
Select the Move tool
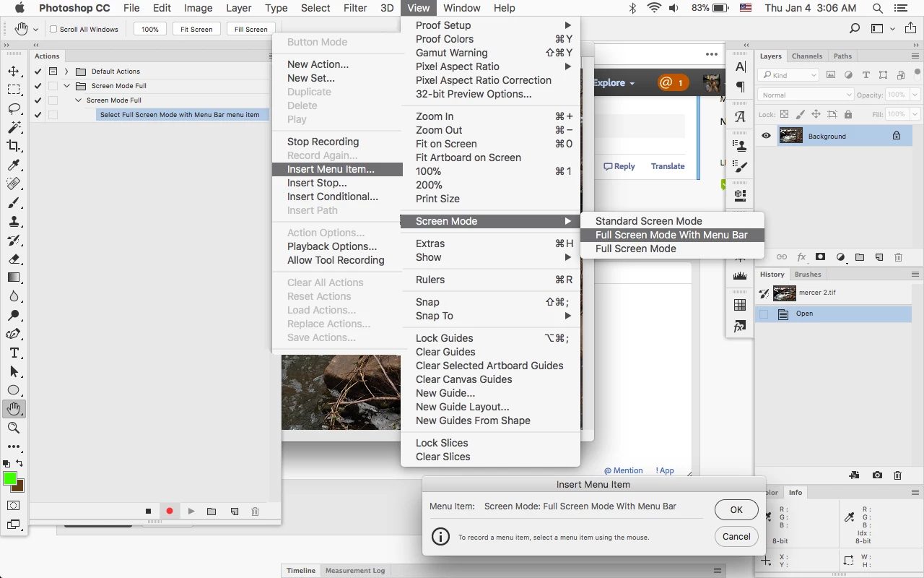(x=14, y=71)
